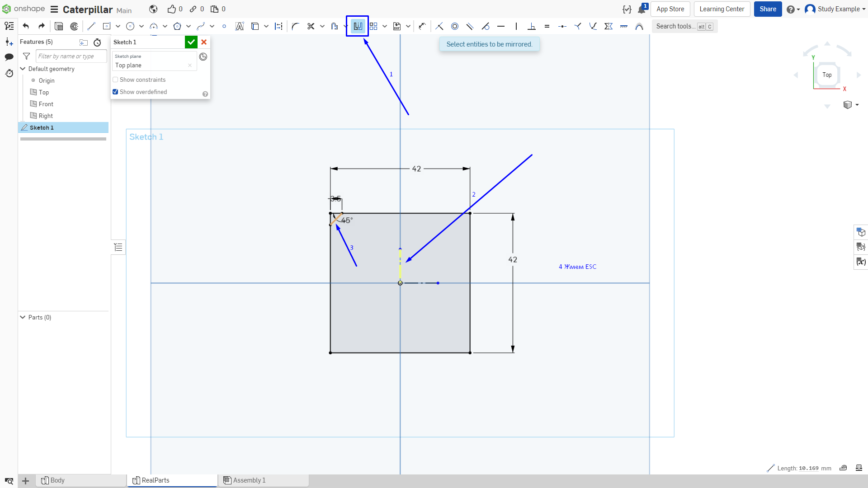This screenshot has width=868, height=488.
Task: Apply the Concentric constraint
Action: [455, 26]
